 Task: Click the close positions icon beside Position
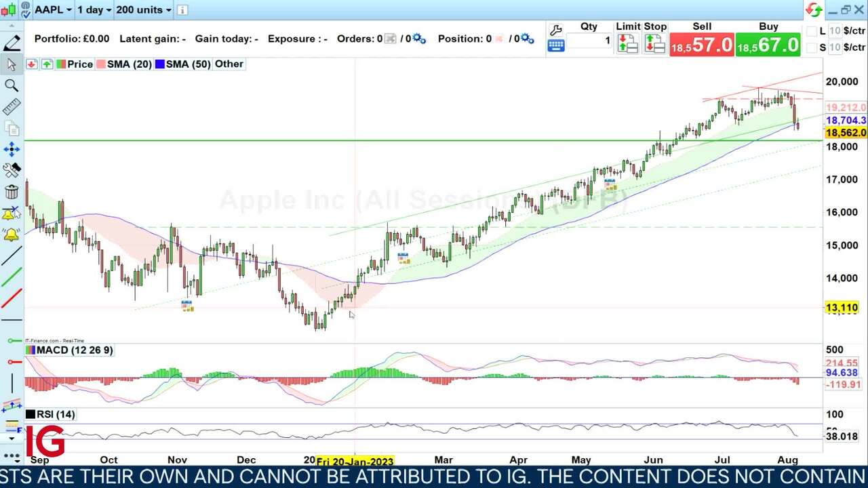pos(499,39)
